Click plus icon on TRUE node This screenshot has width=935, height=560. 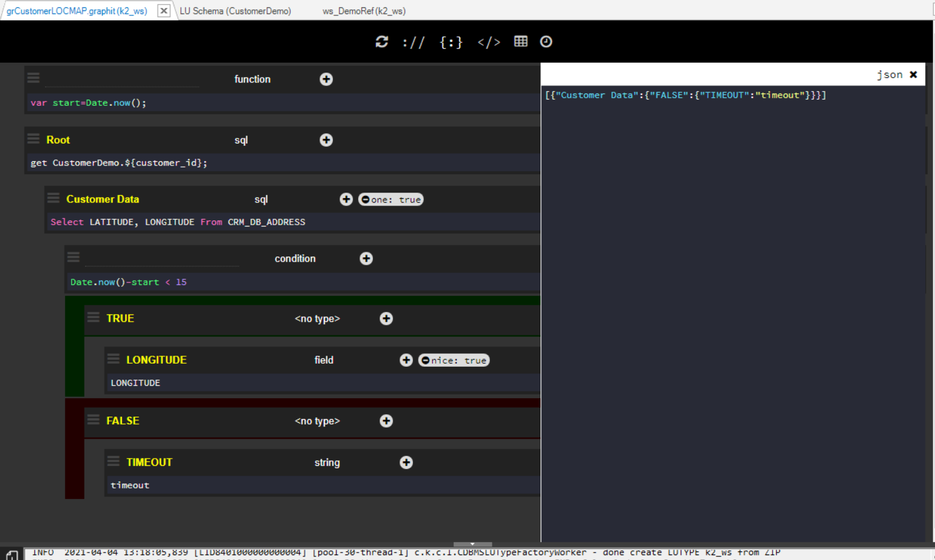click(386, 318)
